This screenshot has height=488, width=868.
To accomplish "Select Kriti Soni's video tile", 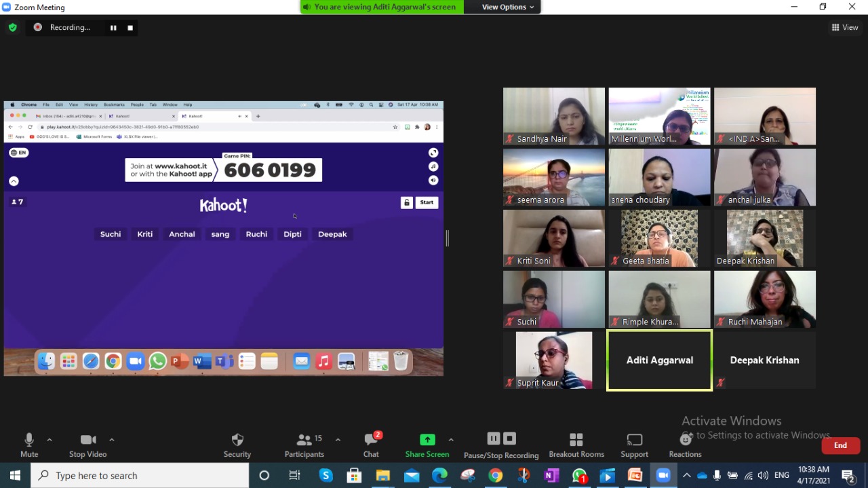I will (x=554, y=238).
